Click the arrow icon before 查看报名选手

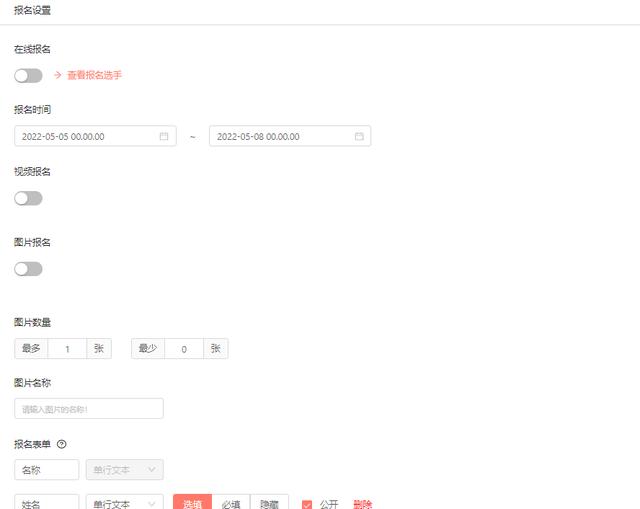pos(58,75)
